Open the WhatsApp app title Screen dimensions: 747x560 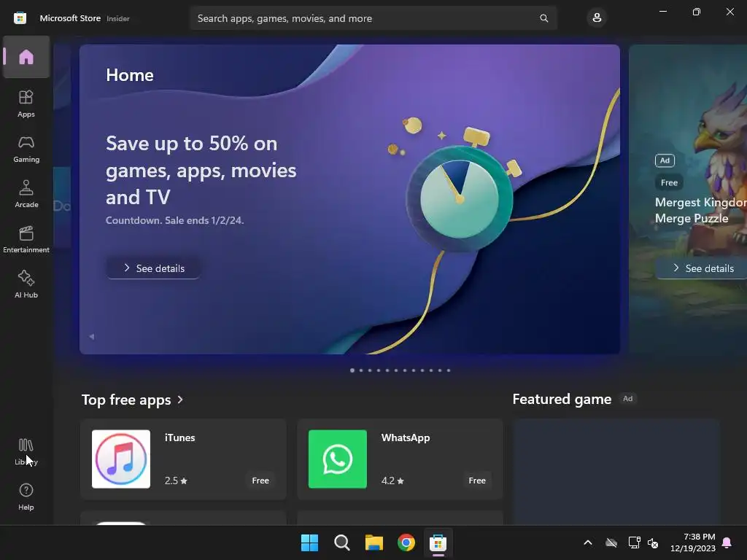(406, 437)
